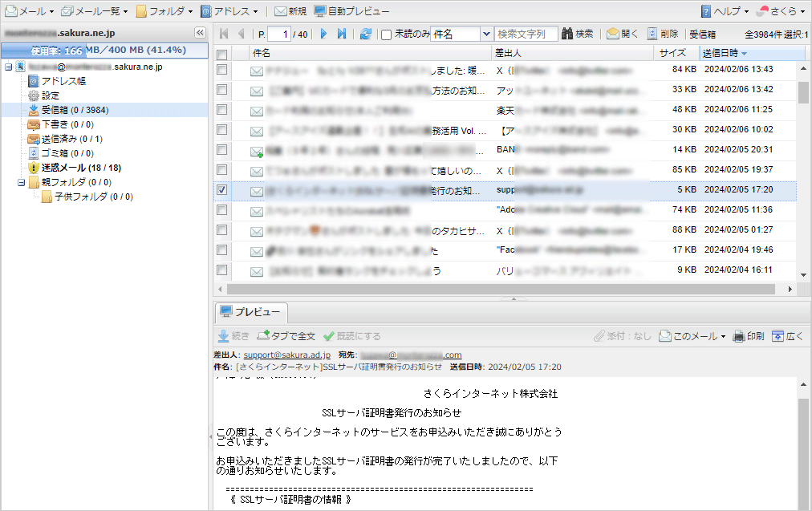812x511 pixels.
Task: Click the 使用率 storage usage bar
Action: (x=104, y=51)
